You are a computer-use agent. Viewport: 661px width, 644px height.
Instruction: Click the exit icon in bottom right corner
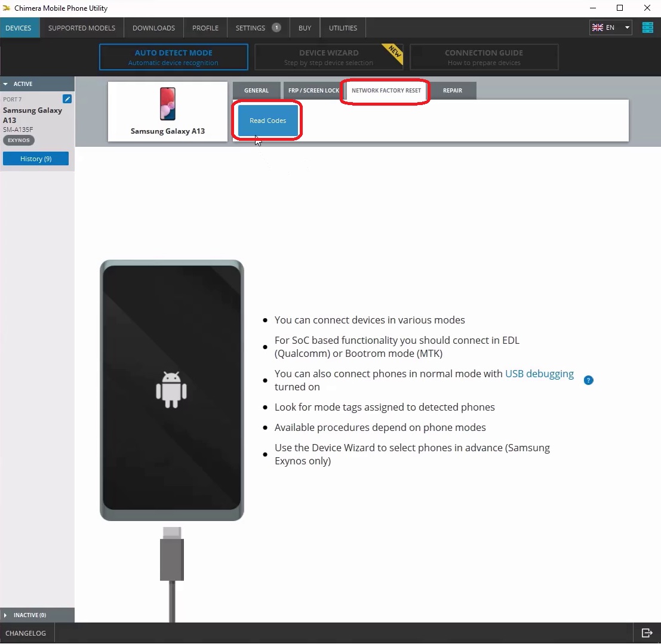click(x=647, y=633)
